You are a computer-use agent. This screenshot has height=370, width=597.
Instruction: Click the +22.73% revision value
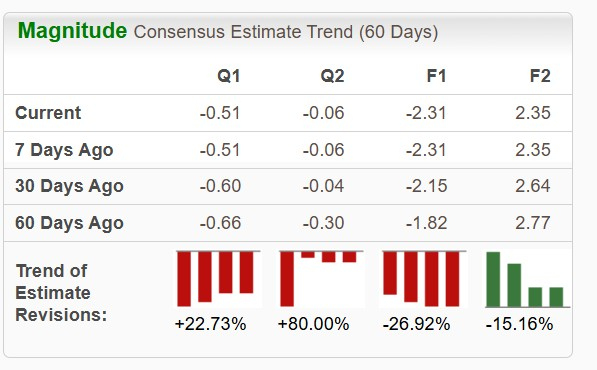[x=210, y=324]
